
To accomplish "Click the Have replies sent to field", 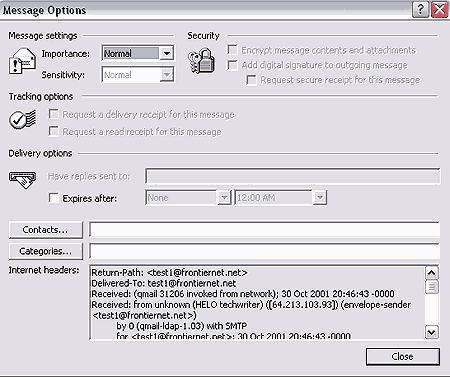I will point(293,176).
